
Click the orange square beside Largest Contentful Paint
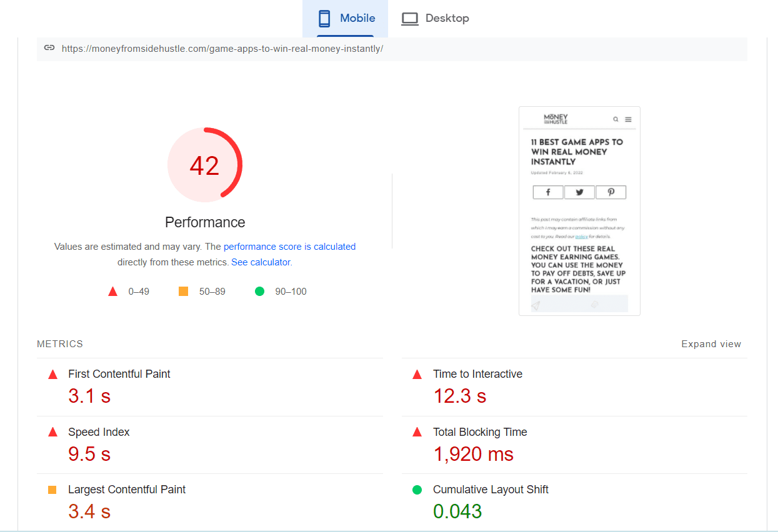(52, 490)
